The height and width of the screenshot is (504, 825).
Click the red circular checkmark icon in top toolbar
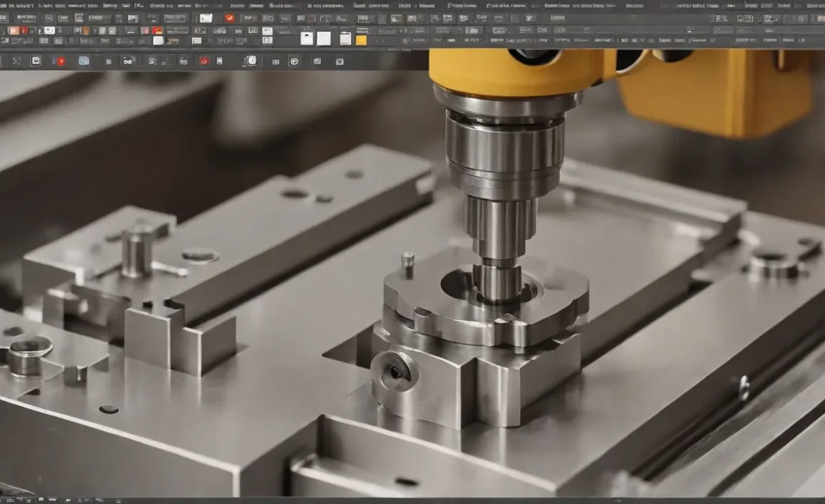coord(230,19)
